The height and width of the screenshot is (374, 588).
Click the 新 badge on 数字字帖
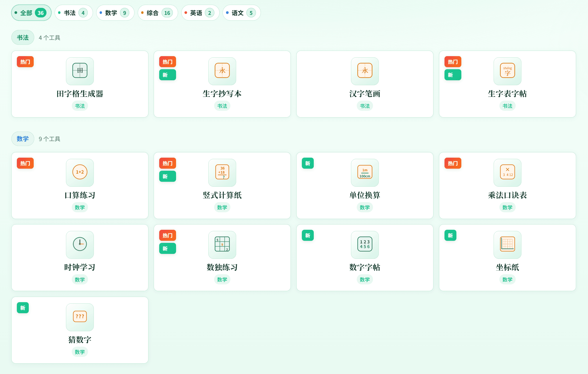pos(308,235)
